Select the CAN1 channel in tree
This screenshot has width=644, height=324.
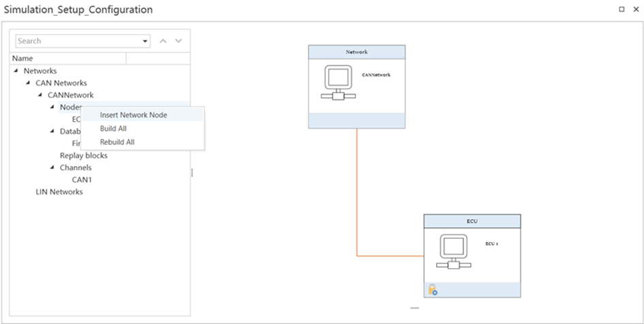pyautogui.click(x=82, y=180)
